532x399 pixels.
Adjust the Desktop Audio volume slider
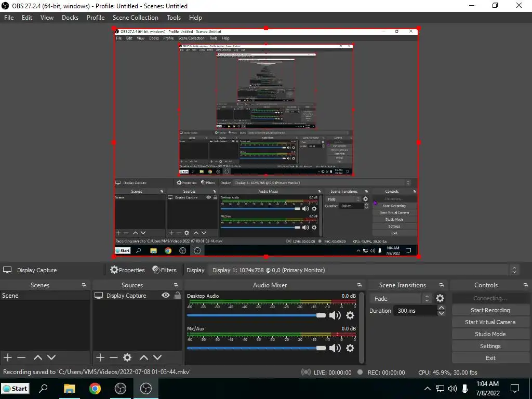click(x=256, y=315)
